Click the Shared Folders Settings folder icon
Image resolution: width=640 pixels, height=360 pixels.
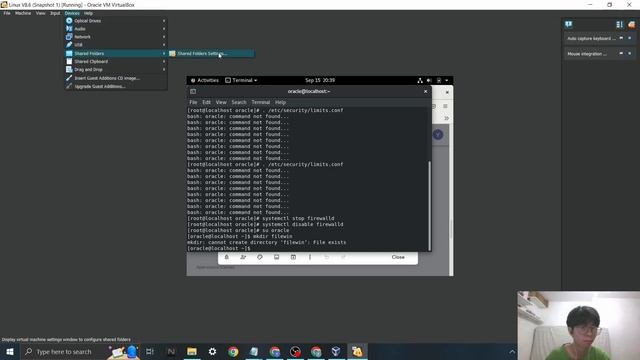pos(172,53)
